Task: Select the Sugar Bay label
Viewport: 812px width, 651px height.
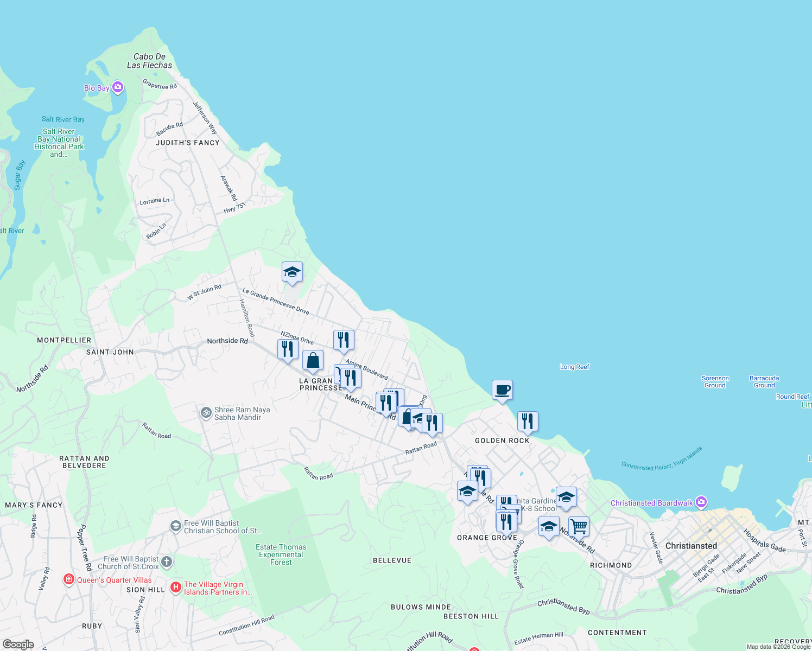Action: [19, 175]
